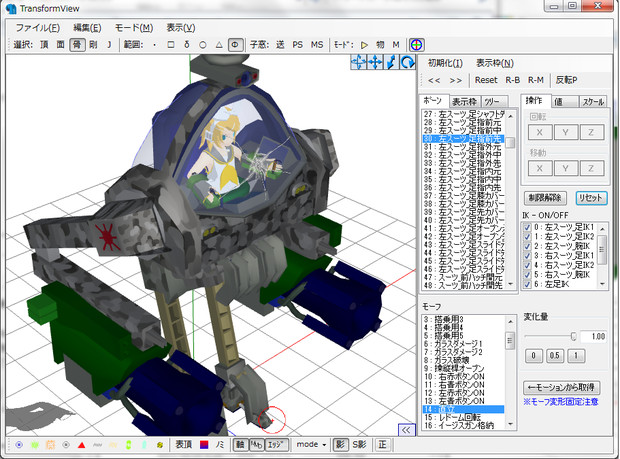Screen dimensions: 620x459
Task: Toggle the Φ range selection option
Action: pos(235,45)
